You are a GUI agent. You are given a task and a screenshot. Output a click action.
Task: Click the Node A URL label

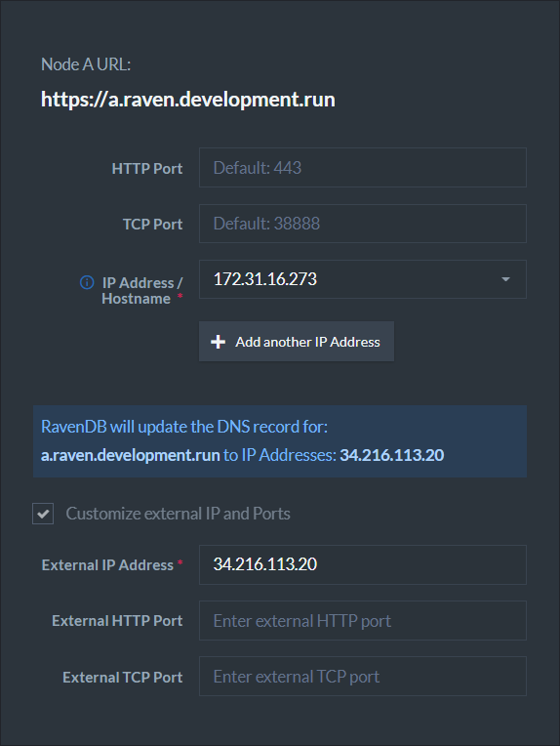86,64
